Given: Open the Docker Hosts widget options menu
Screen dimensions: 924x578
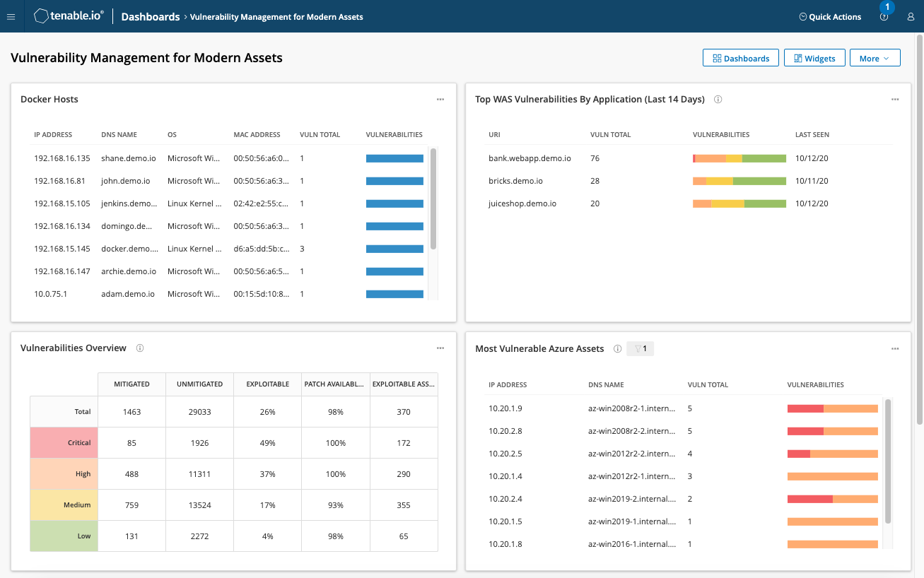Looking at the screenshot, I should [x=440, y=100].
